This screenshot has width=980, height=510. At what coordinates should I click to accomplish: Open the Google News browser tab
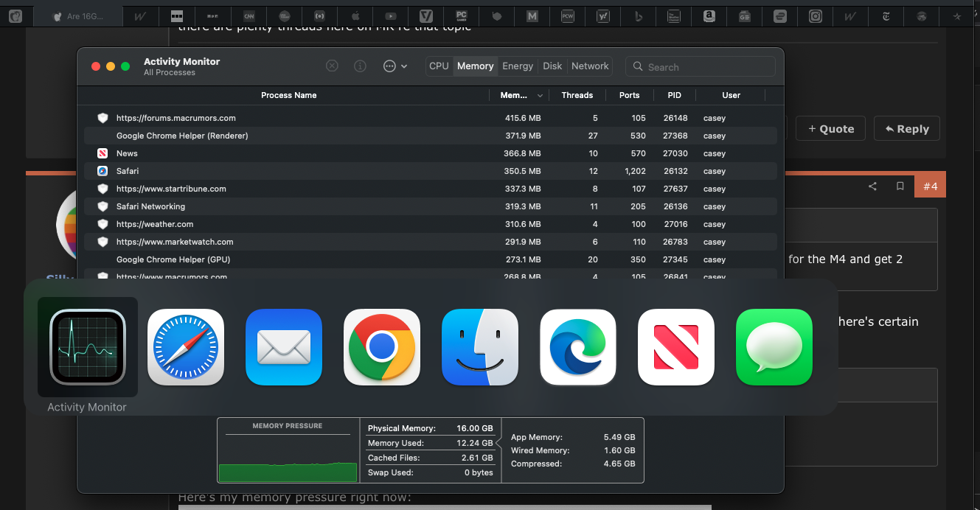(x=744, y=15)
